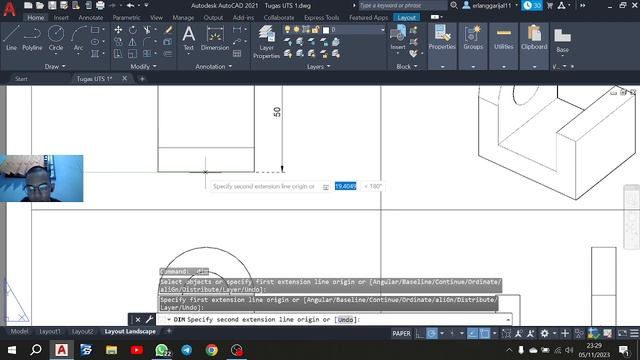
Task: Click the Insert block icon
Action: click(398, 37)
